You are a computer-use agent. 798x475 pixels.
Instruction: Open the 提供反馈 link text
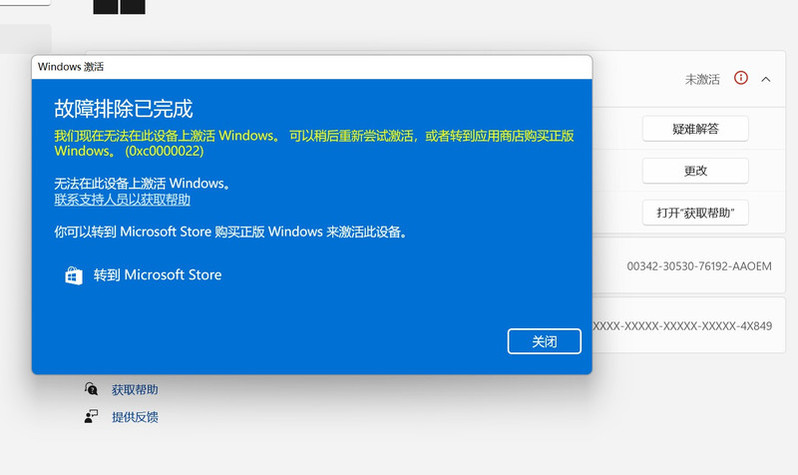click(134, 416)
